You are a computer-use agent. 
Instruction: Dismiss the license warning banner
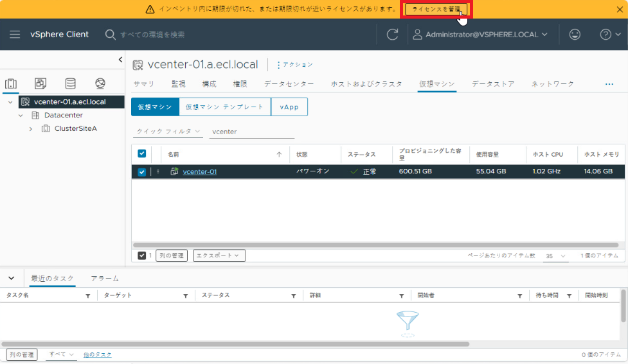[620, 9]
